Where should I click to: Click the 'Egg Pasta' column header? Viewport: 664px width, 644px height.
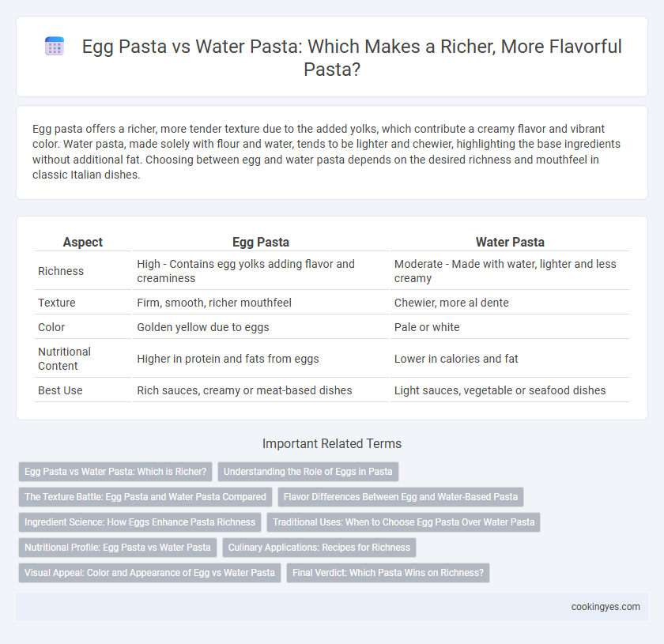[260, 242]
